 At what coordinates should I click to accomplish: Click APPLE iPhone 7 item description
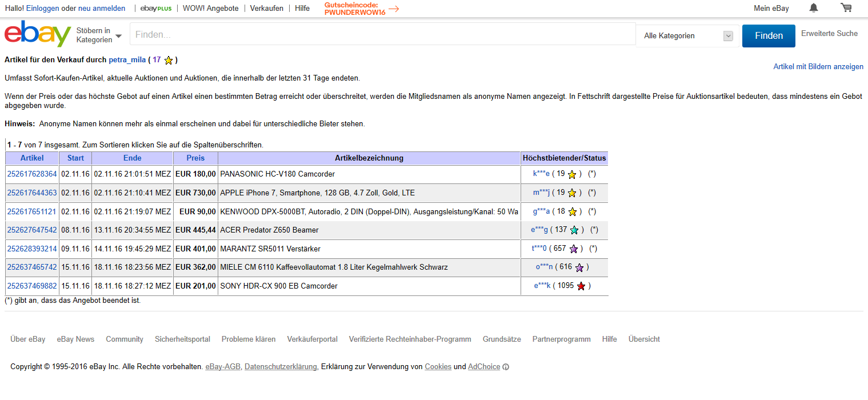(x=317, y=193)
